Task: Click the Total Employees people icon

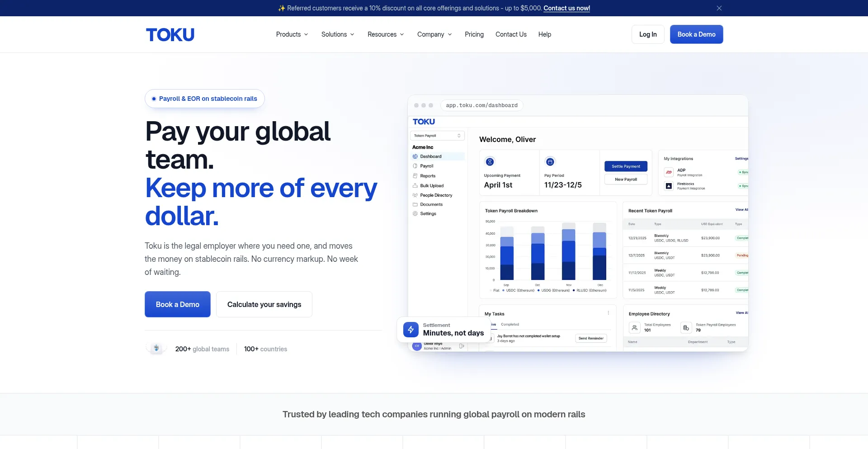Action: [x=635, y=328]
